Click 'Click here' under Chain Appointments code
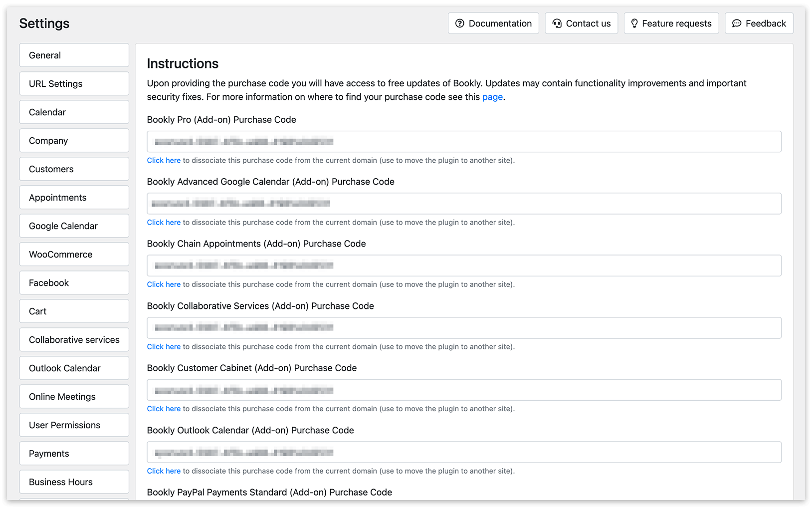Viewport: 812px width, 507px height. click(x=164, y=284)
